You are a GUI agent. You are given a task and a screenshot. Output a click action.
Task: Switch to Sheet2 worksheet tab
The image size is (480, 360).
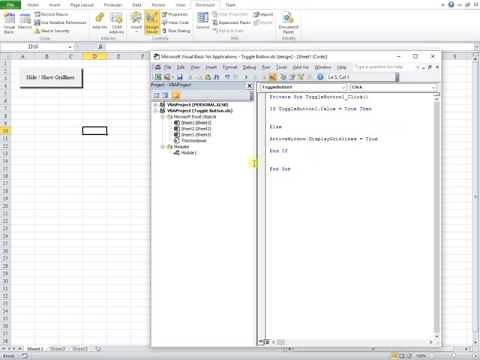point(57,349)
